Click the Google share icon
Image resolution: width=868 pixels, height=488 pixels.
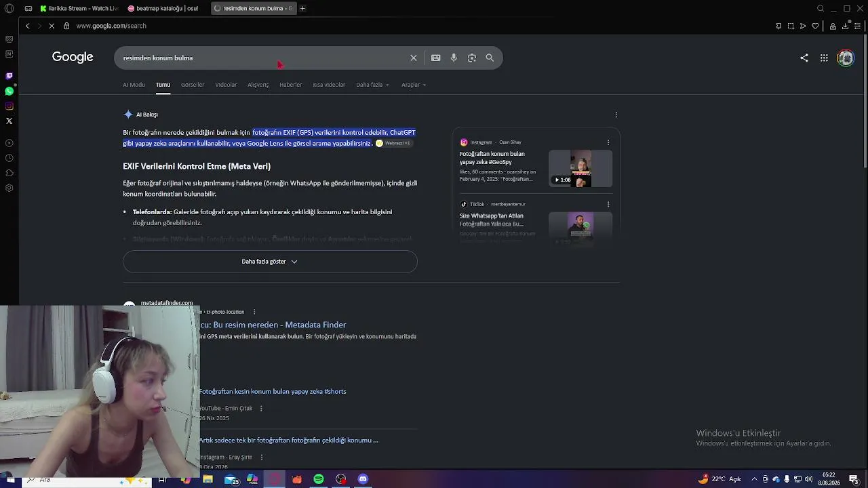pyautogui.click(x=804, y=58)
